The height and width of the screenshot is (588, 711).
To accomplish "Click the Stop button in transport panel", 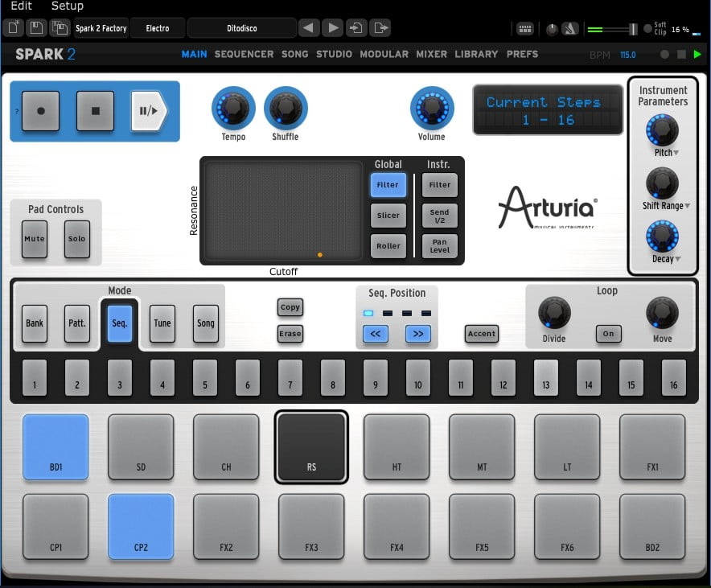I will pyautogui.click(x=95, y=111).
